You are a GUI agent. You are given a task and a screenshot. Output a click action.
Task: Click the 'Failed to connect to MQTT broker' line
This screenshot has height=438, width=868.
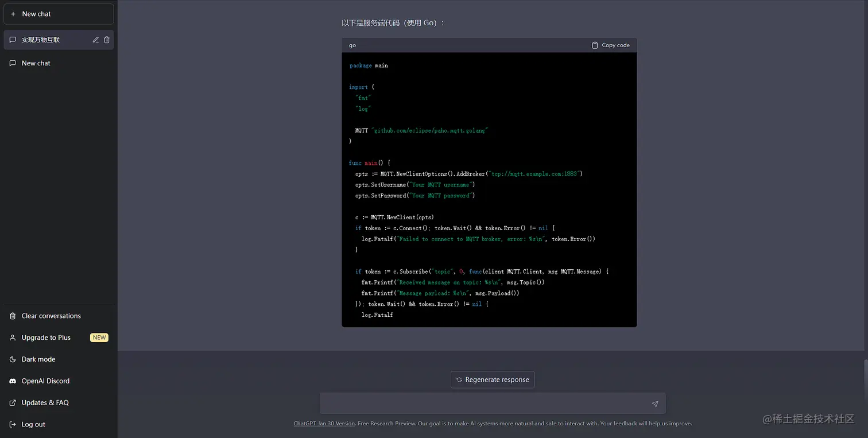[479, 239]
